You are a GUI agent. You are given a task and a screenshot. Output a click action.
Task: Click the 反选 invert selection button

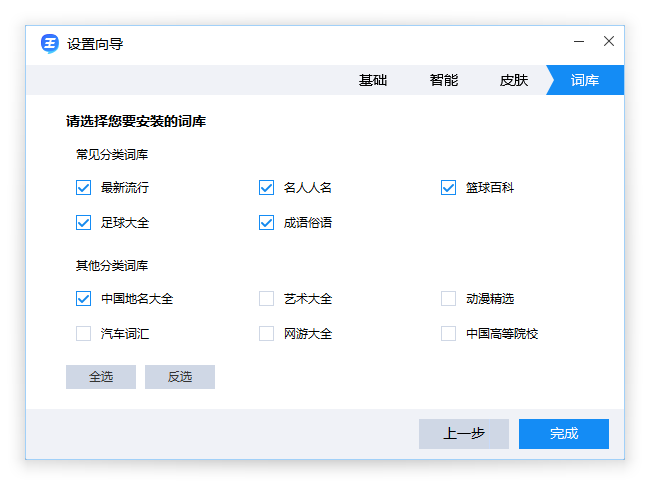click(180, 377)
